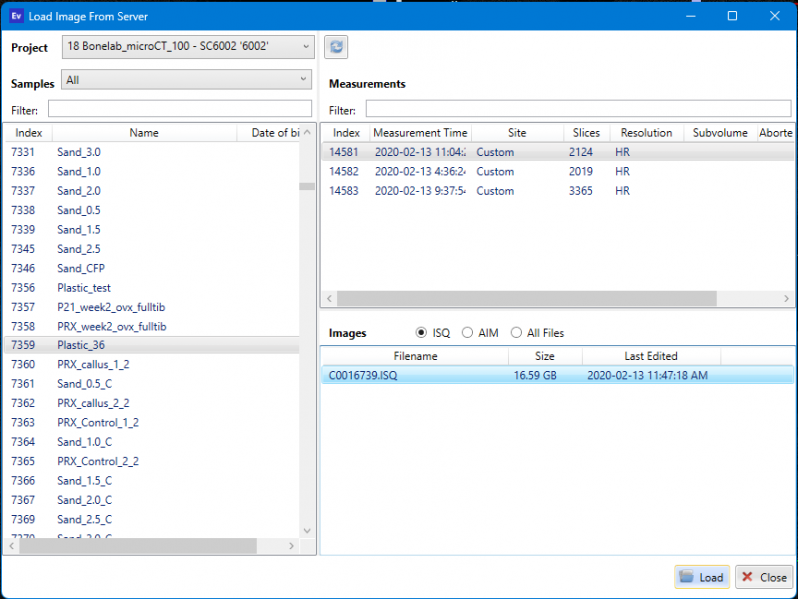Click measurements horizontal scroll right arrow

pos(786,298)
